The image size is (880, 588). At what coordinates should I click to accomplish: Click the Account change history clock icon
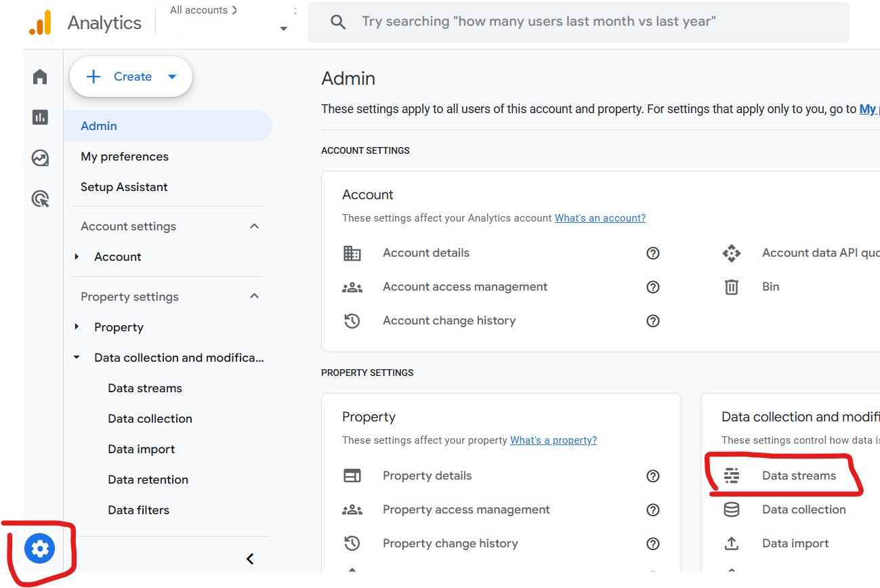click(352, 320)
